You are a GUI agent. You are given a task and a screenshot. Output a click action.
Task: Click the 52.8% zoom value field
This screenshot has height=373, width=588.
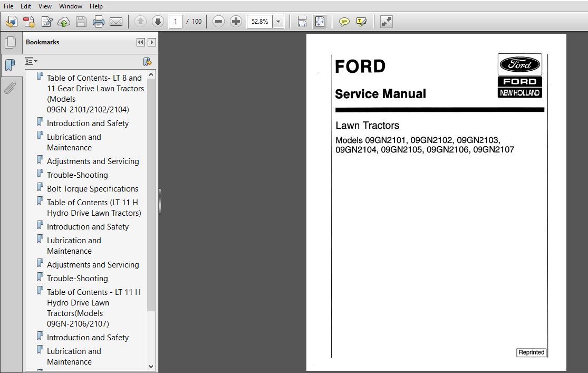pyautogui.click(x=260, y=22)
